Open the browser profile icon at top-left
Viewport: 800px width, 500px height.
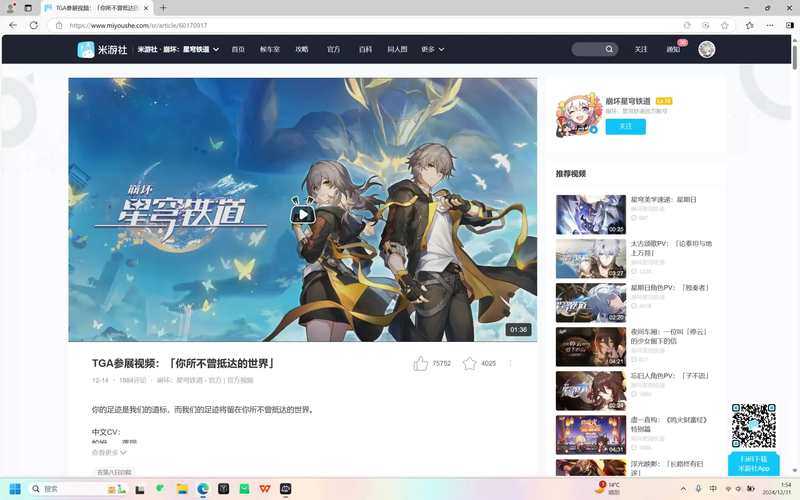click(10, 8)
